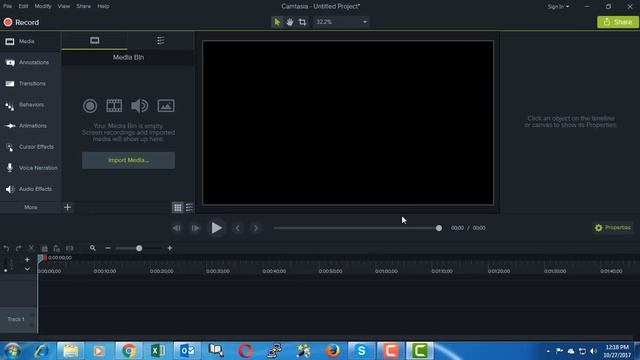Open the Annotations panel

(x=31, y=62)
